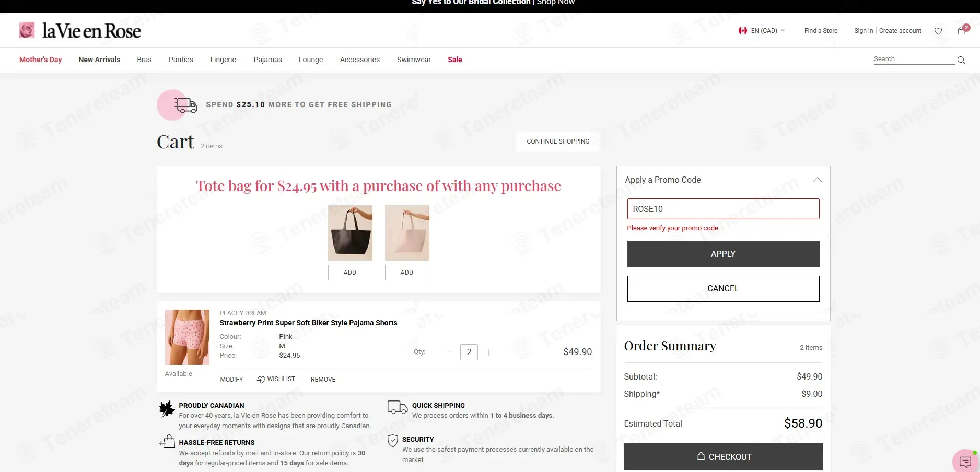This screenshot has height=472, width=980.
Task: Add the black tote bag
Action: click(x=350, y=273)
